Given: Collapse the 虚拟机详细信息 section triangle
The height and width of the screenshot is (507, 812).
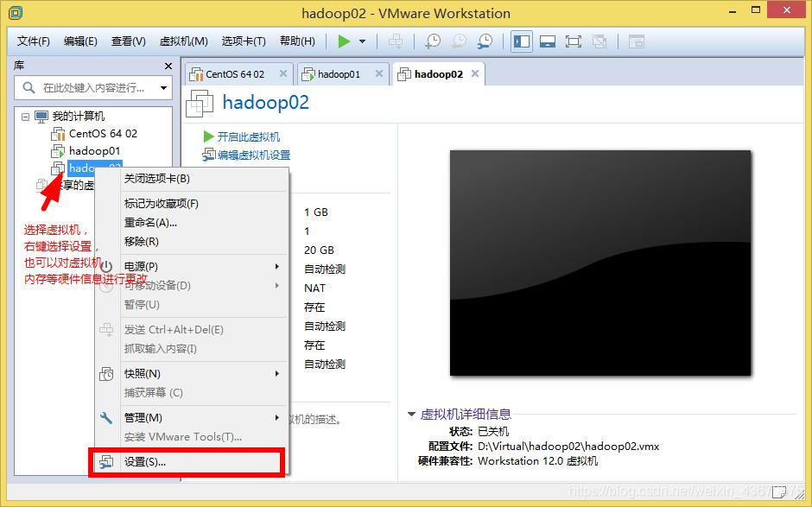Looking at the screenshot, I should [x=412, y=414].
